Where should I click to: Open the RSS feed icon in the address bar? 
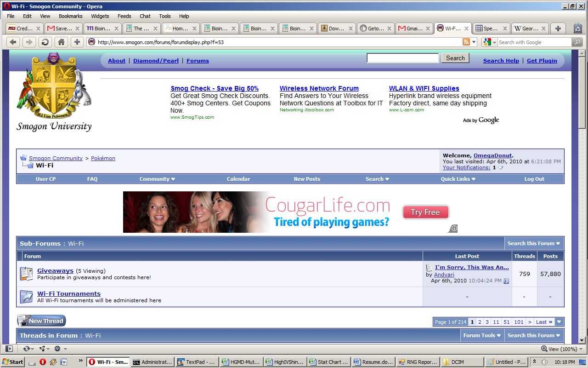tap(466, 42)
